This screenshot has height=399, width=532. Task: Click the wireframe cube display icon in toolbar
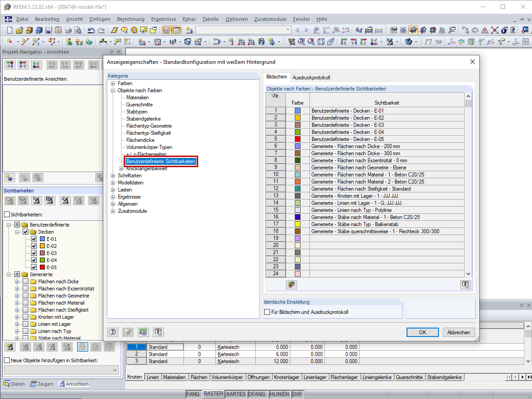point(320,42)
